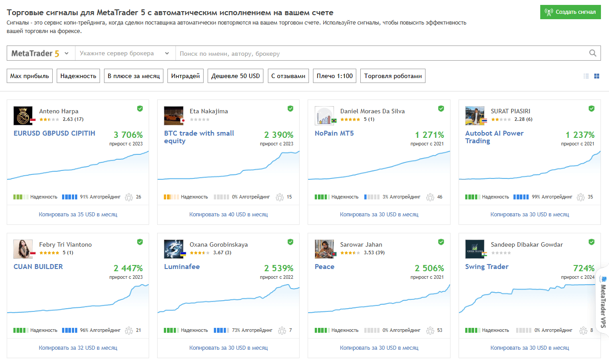The width and height of the screenshot is (609, 364).
Task: Open the MetaTrader 5 platform dropdown
Action: [x=41, y=53]
